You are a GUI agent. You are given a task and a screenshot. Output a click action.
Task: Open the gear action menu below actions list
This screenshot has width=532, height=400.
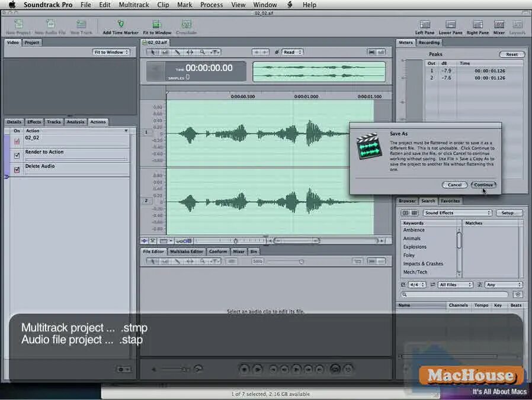coord(123,369)
